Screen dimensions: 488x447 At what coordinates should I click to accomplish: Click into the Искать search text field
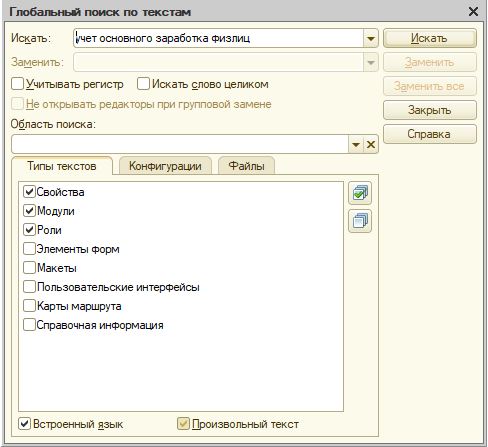(x=218, y=38)
